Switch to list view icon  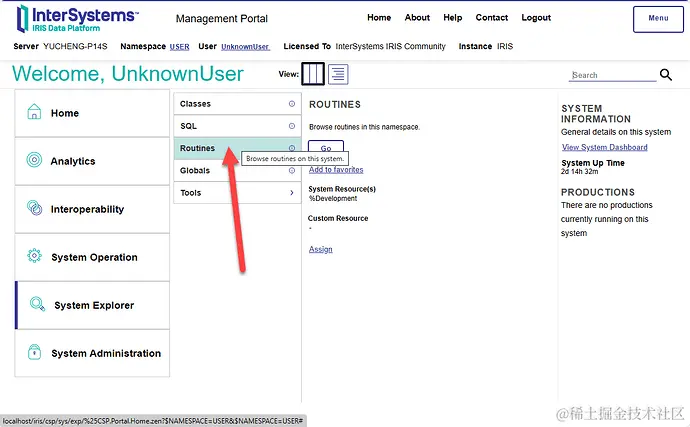click(x=338, y=74)
